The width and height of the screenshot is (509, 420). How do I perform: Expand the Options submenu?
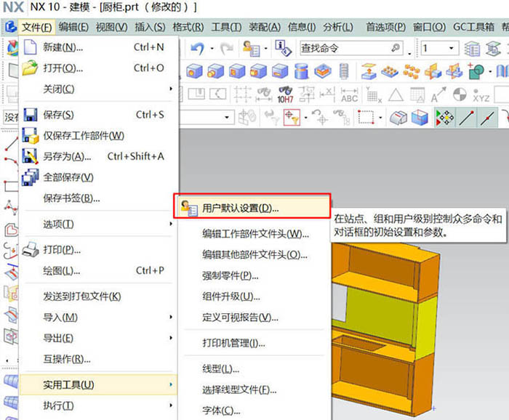[98, 224]
